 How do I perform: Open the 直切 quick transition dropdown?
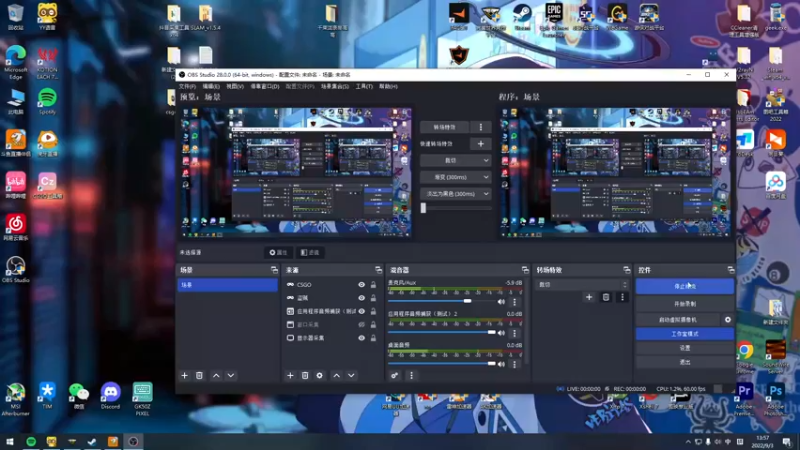(x=455, y=160)
